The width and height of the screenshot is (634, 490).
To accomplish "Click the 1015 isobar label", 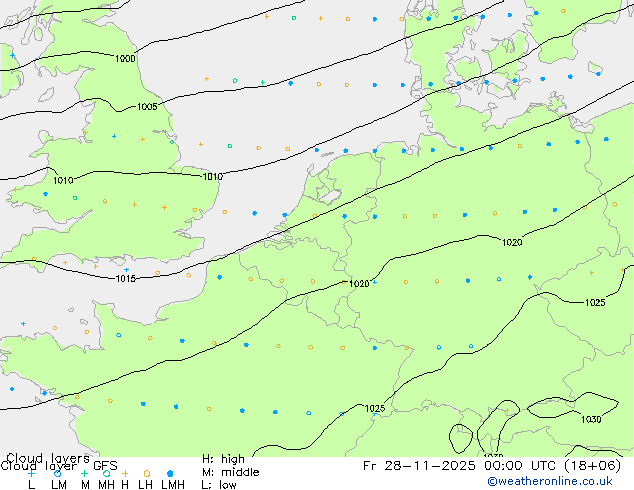I will pyautogui.click(x=126, y=279).
